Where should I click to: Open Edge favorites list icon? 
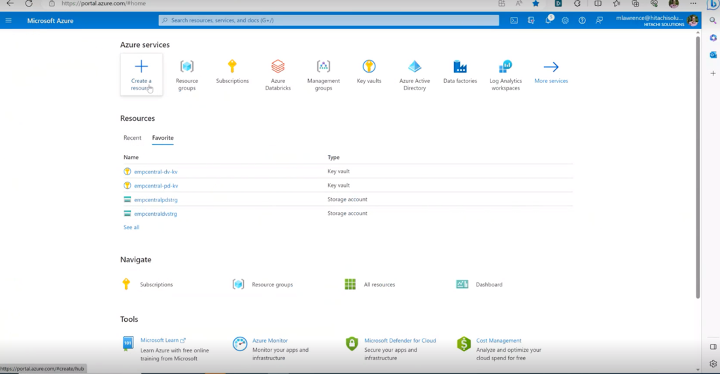coord(616,4)
